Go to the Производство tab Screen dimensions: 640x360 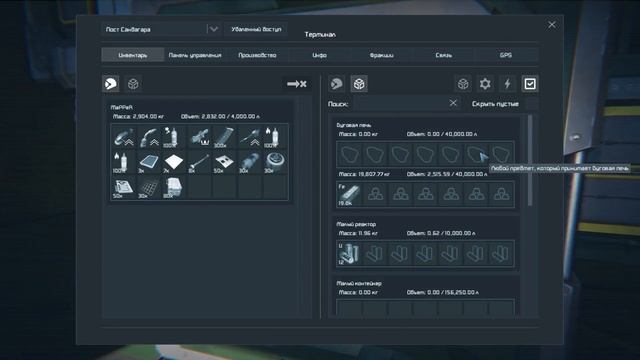coord(257,55)
